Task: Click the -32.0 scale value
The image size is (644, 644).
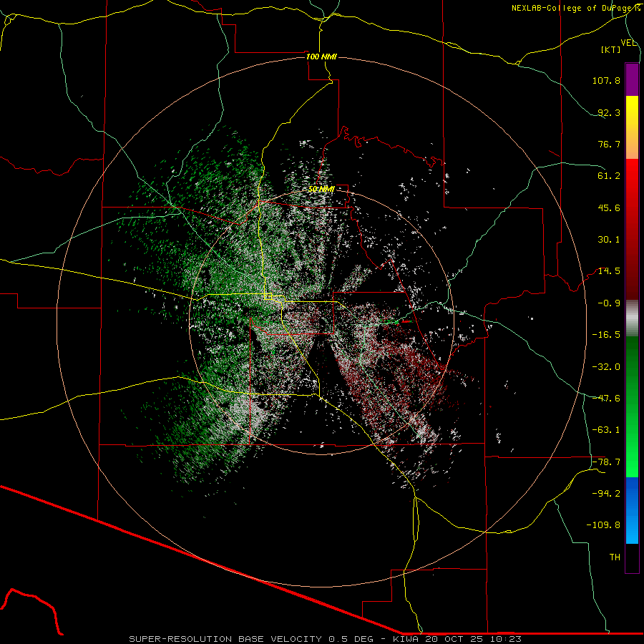Action: [606, 367]
